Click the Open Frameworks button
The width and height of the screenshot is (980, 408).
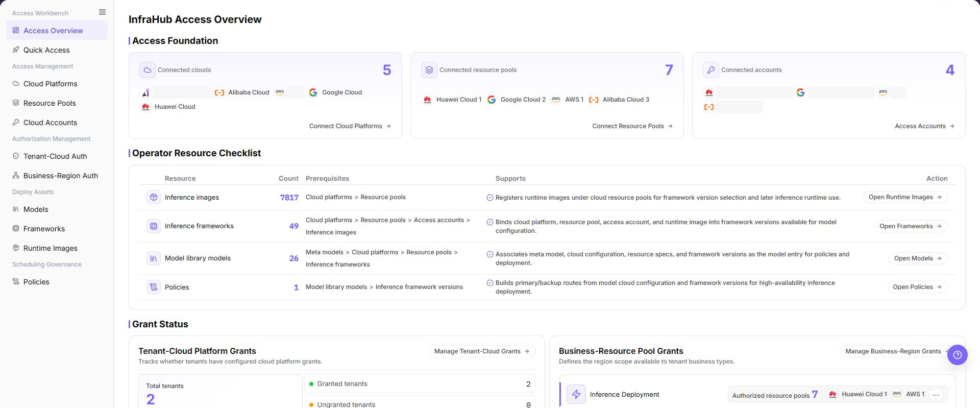(911, 226)
